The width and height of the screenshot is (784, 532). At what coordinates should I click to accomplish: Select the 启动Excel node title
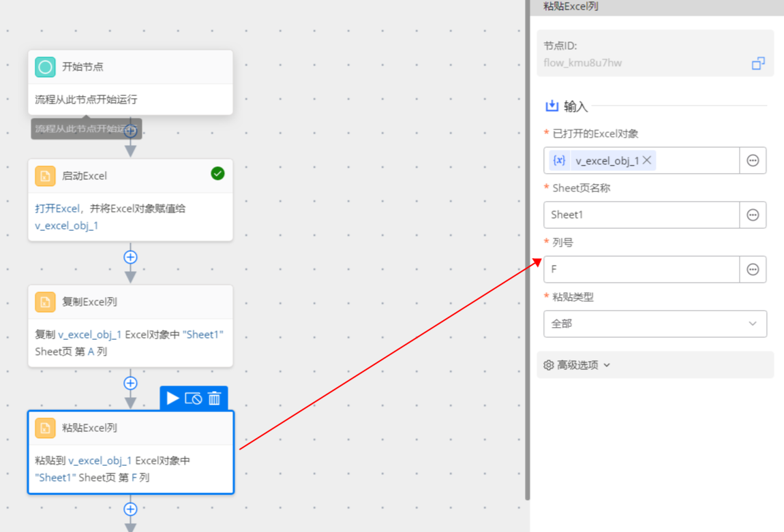[85, 176]
